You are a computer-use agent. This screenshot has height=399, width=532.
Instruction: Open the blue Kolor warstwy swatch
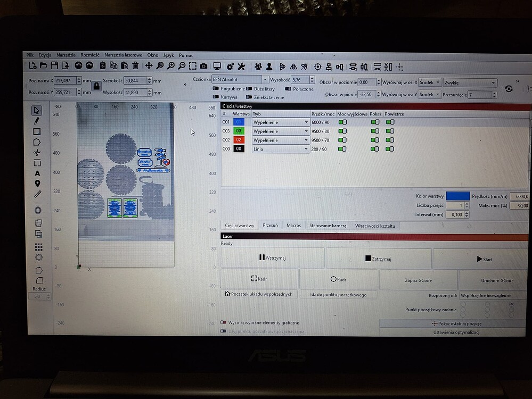tap(459, 196)
